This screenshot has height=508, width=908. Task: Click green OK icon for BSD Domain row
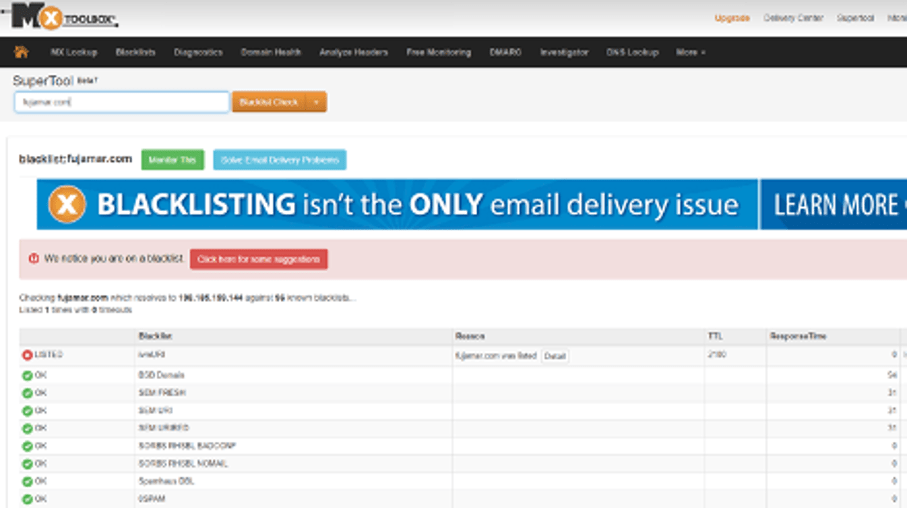[x=27, y=375]
